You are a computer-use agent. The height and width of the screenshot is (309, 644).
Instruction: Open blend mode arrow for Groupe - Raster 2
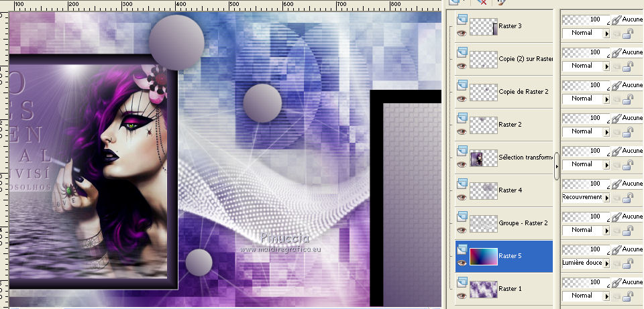(606, 231)
